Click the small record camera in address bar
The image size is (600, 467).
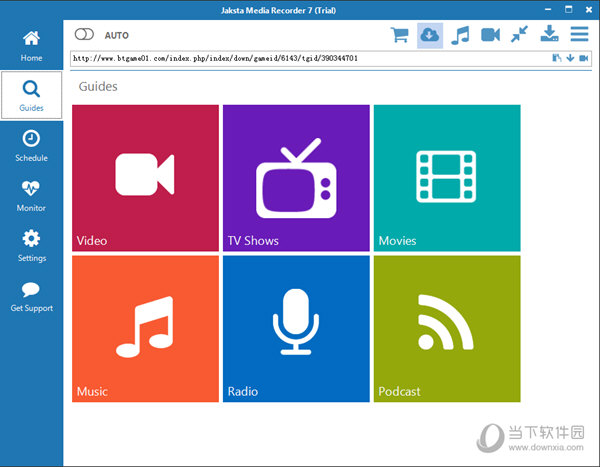[x=584, y=58]
